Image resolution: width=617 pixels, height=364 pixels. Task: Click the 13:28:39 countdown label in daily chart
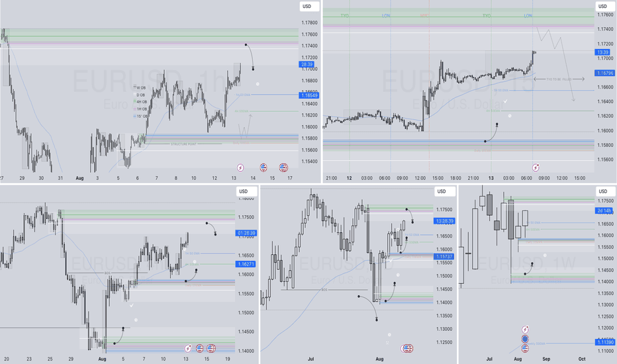point(445,221)
